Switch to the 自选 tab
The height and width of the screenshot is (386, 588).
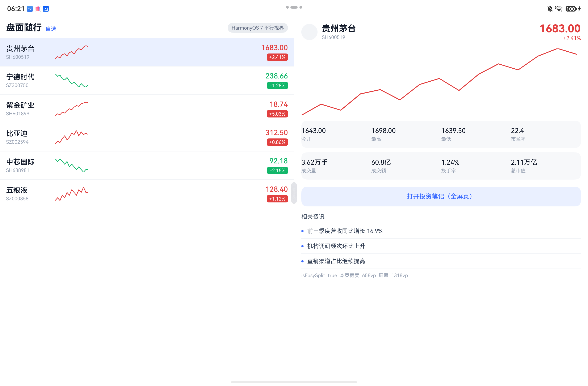click(51, 29)
